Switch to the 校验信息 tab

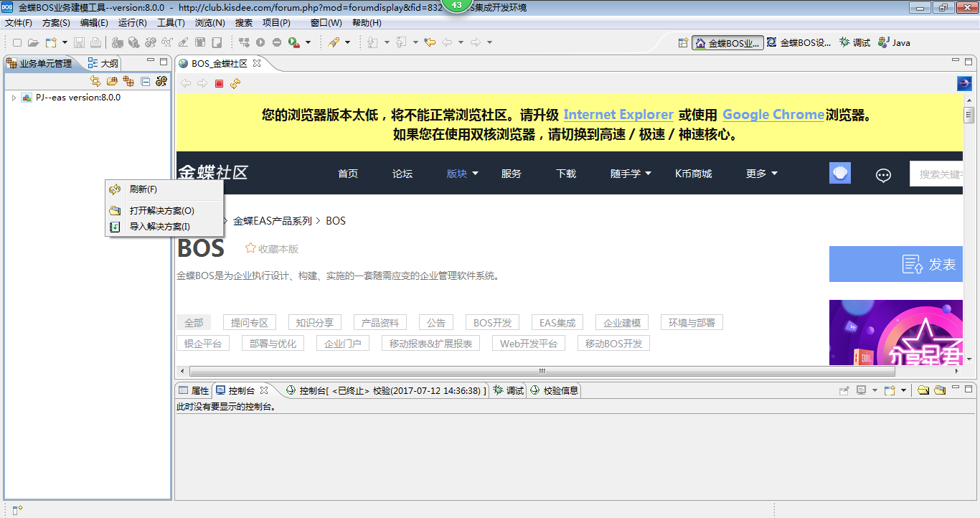point(554,390)
